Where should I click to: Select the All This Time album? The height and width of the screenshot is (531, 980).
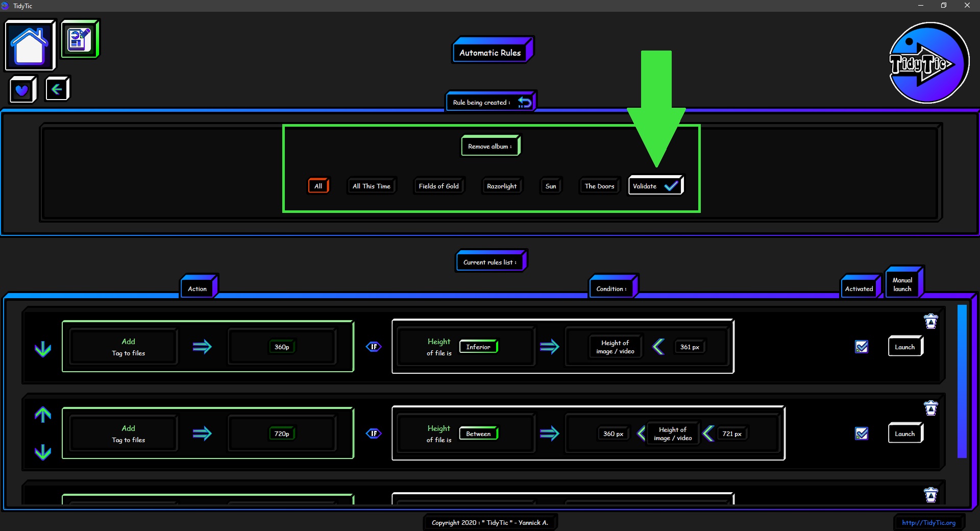(x=372, y=186)
